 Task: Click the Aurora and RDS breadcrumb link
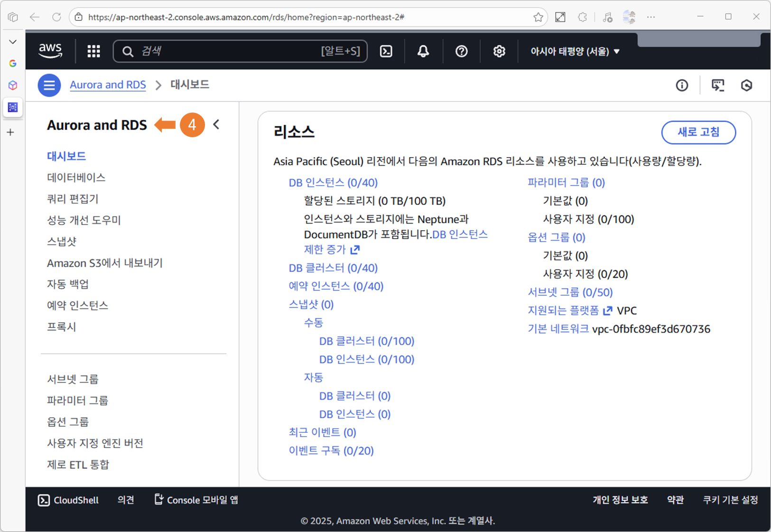tap(108, 85)
